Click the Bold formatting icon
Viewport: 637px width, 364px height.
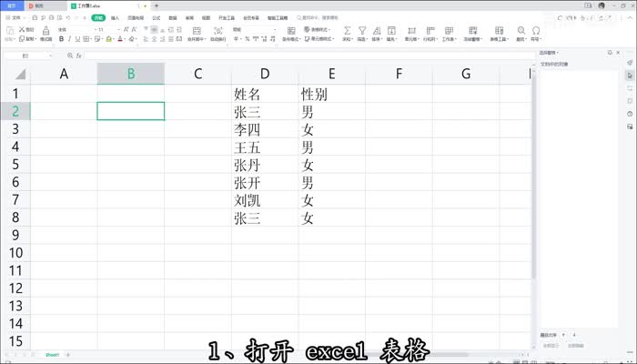point(60,39)
